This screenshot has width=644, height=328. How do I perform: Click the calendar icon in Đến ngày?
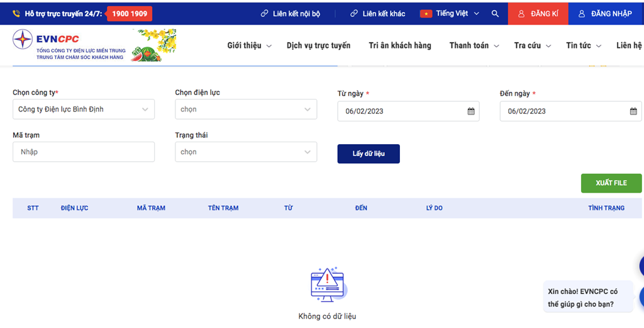coord(633,111)
